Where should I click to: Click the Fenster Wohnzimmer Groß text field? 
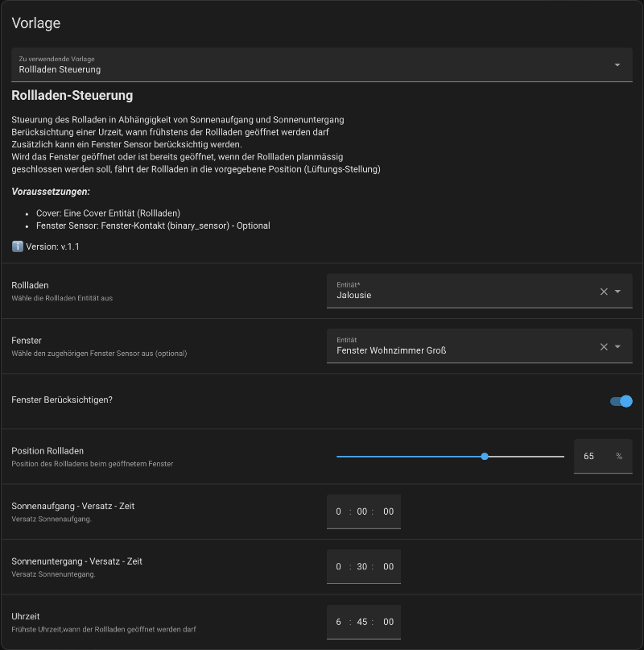click(x=459, y=350)
